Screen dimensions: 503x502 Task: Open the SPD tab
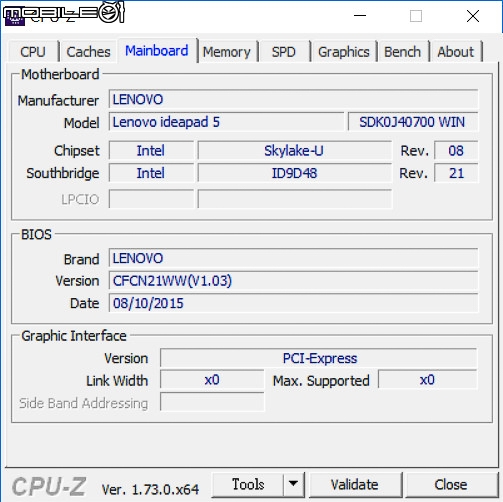tap(284, 52)
